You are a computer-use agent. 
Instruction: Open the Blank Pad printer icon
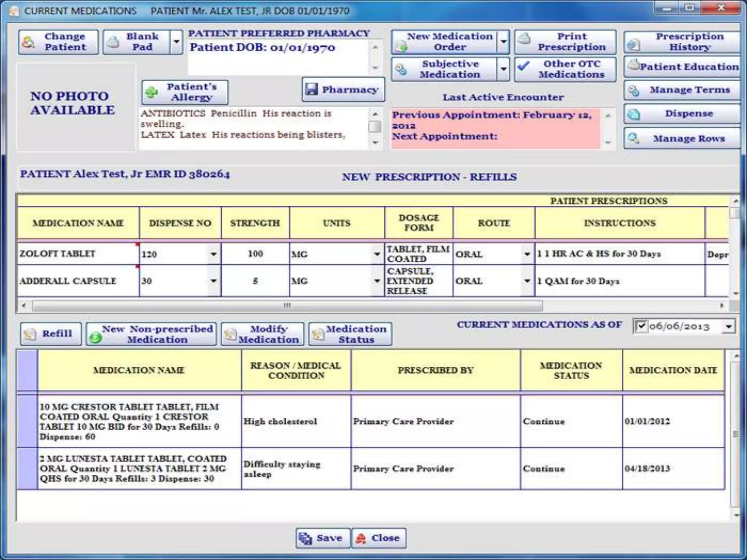tap(113, 42)
